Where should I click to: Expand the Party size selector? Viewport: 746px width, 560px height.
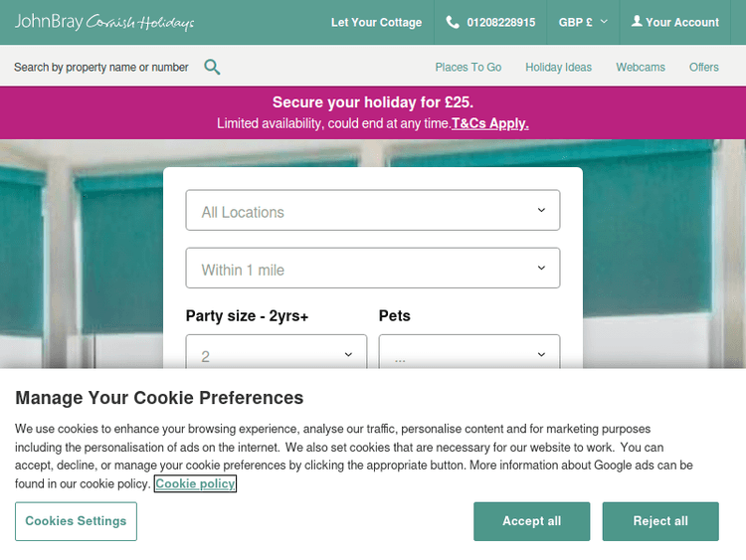tap(277, 355)
